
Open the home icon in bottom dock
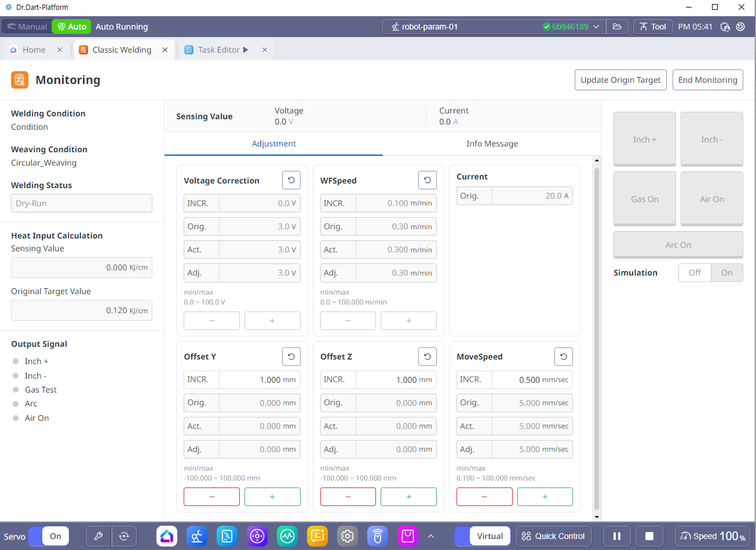point(167,536)
